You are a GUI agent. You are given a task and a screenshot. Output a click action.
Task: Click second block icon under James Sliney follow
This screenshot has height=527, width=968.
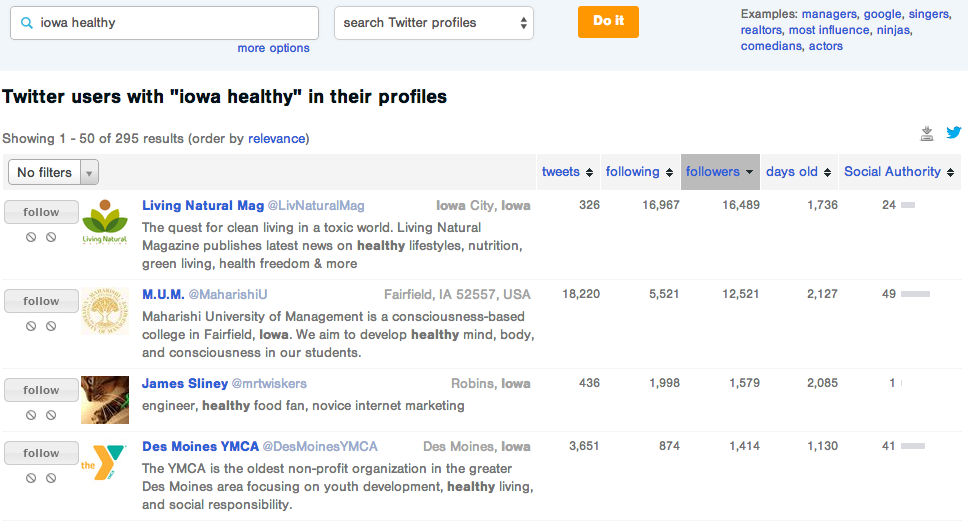coord(51,415)
